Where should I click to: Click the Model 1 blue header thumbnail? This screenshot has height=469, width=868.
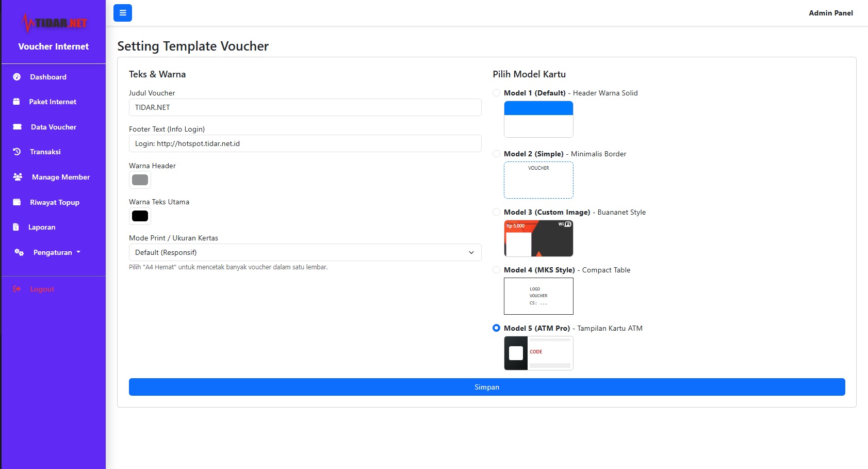pos(538,119)
